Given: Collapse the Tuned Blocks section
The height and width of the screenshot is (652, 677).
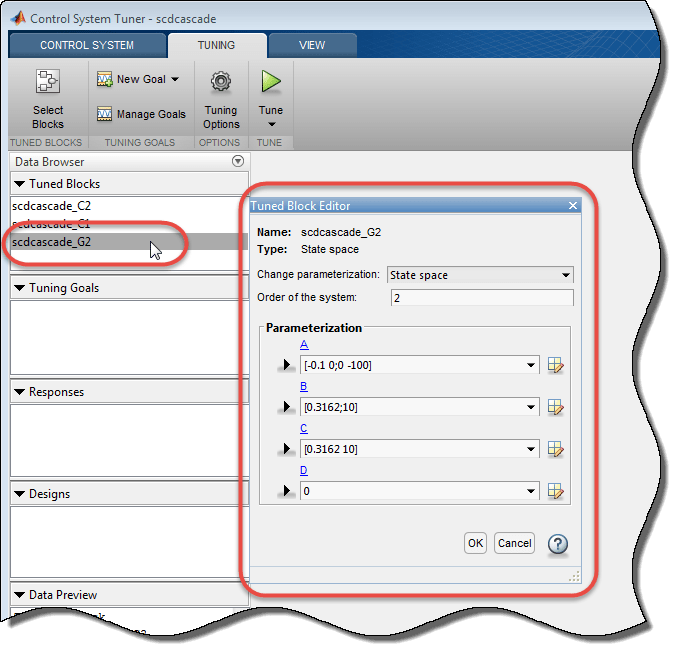Looking at the screenshot, I should 19,184.
